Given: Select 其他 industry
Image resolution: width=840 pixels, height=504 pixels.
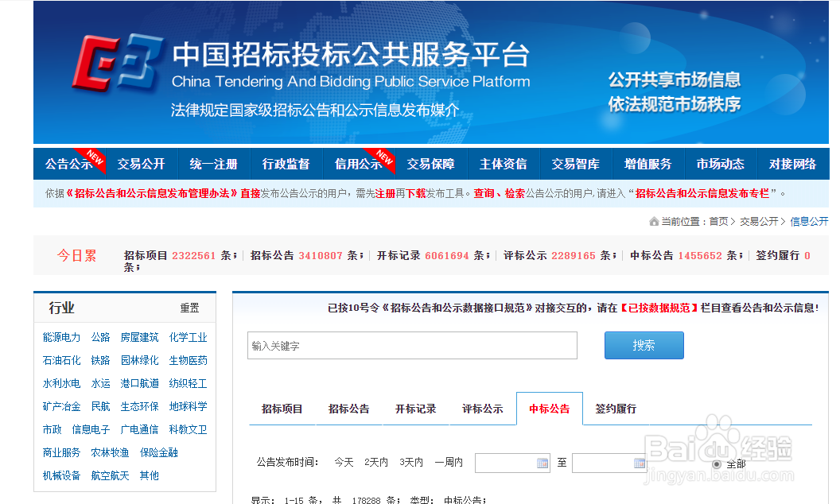Looking at the screenshot, I should (150, 475).
